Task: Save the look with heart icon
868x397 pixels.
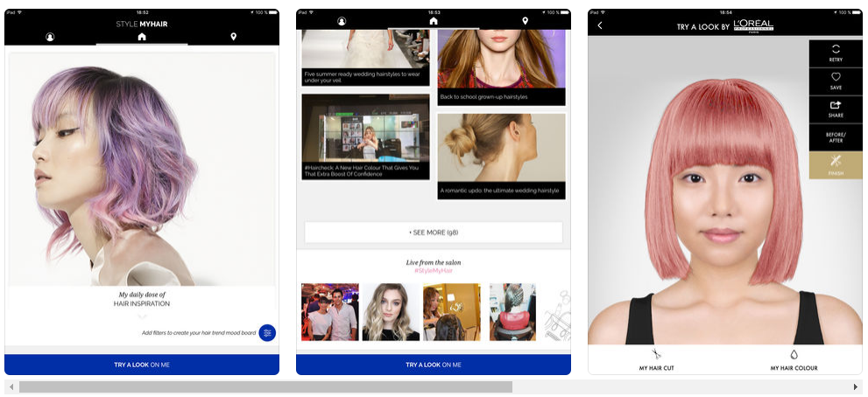Action: tap(836, 82)
